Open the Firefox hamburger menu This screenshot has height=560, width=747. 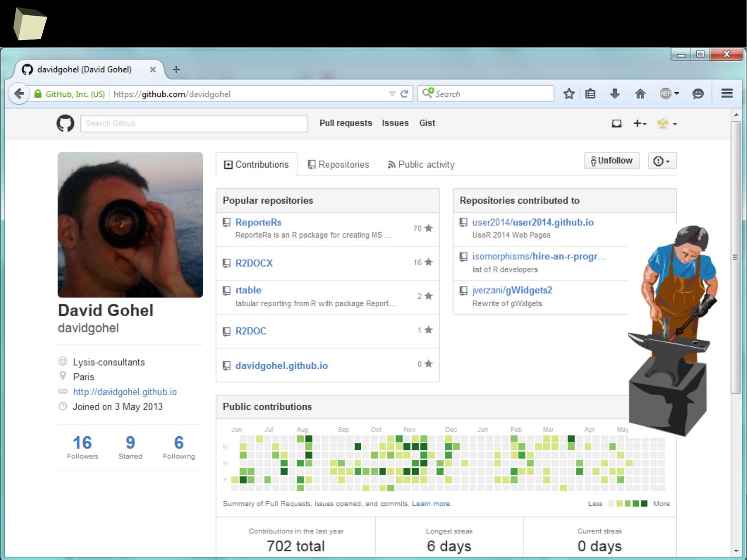(x=727, y=93)
